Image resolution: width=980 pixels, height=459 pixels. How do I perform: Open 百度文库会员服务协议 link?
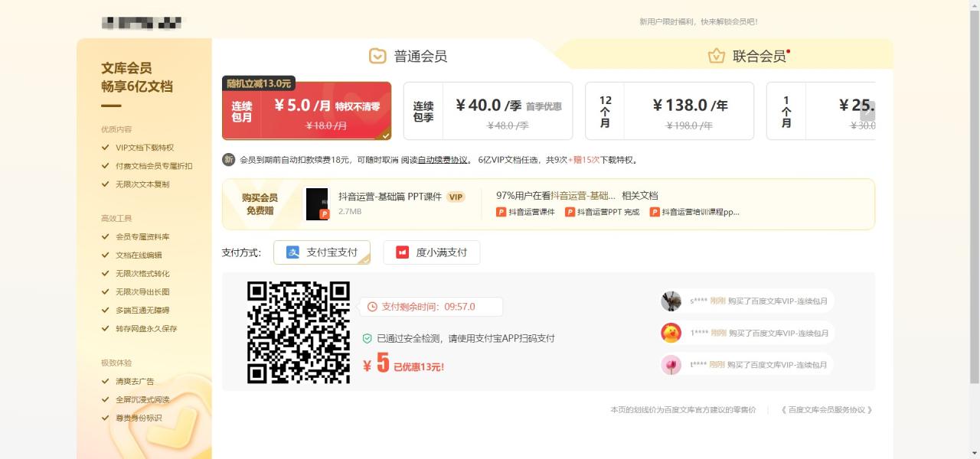[x=827, y=410]
